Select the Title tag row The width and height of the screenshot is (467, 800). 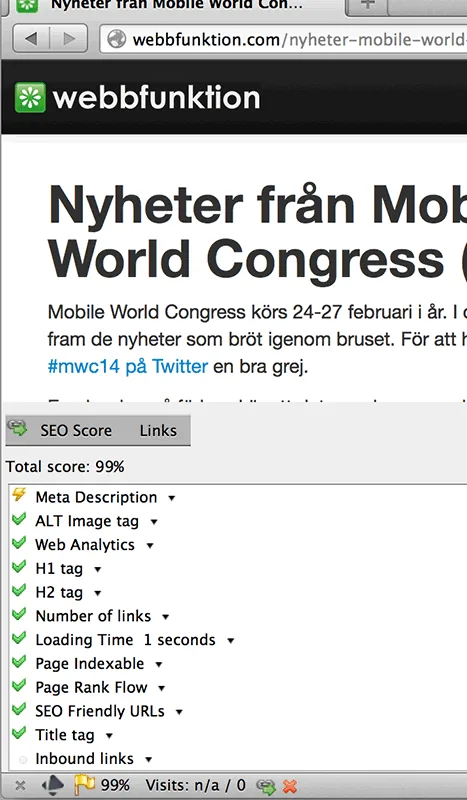pos(238,735)
